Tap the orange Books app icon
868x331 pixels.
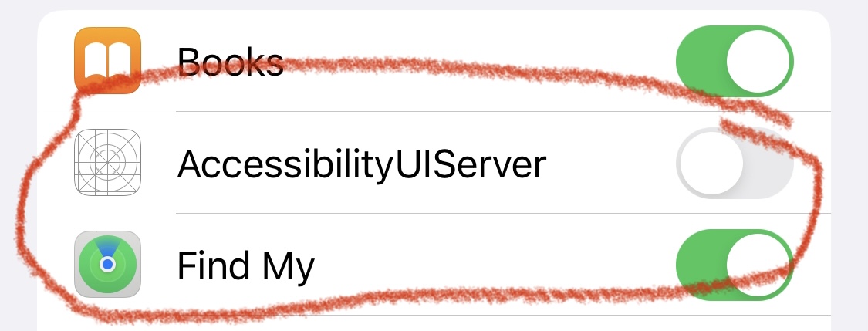coord(108,60)
